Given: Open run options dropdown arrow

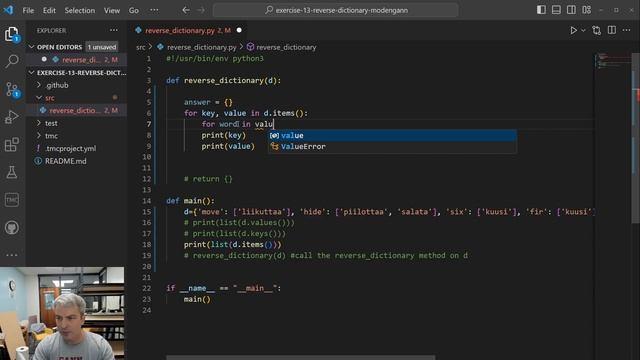Looking at the screenshot, I should (x=583, y=30).
